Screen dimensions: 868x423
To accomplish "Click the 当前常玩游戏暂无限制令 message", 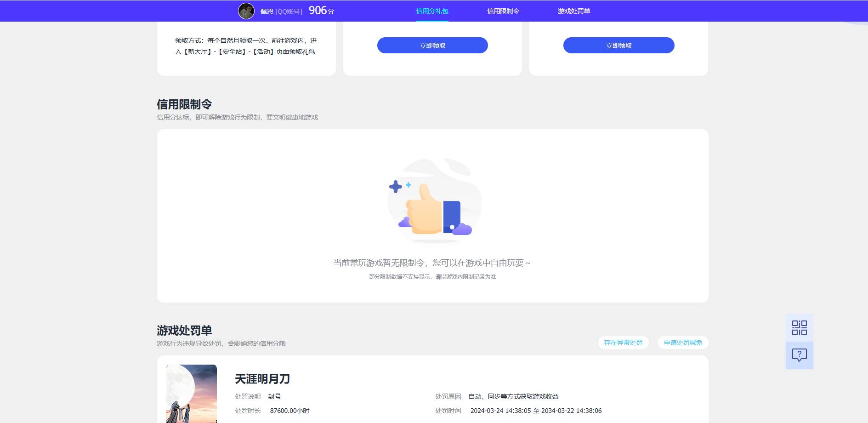I will (x=431, y=263).
